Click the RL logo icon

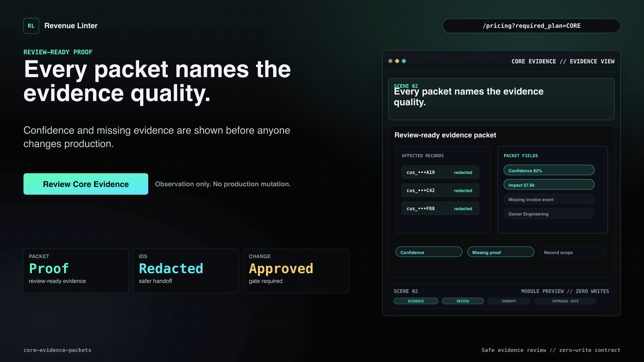click(31, 26)
